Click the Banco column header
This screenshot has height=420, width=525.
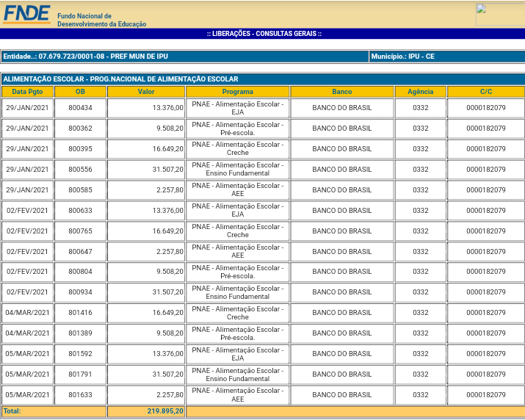(x=342, y=92)
